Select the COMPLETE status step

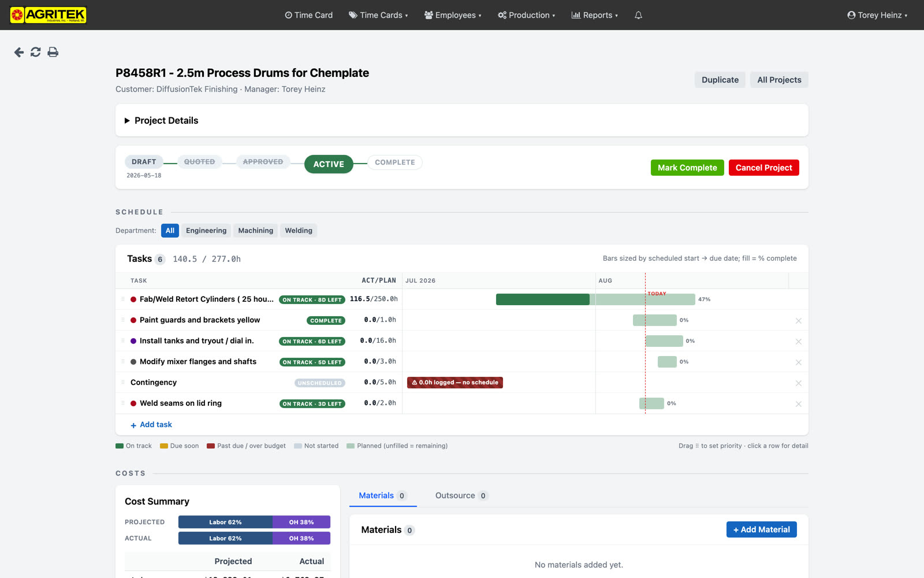[395, 162]
